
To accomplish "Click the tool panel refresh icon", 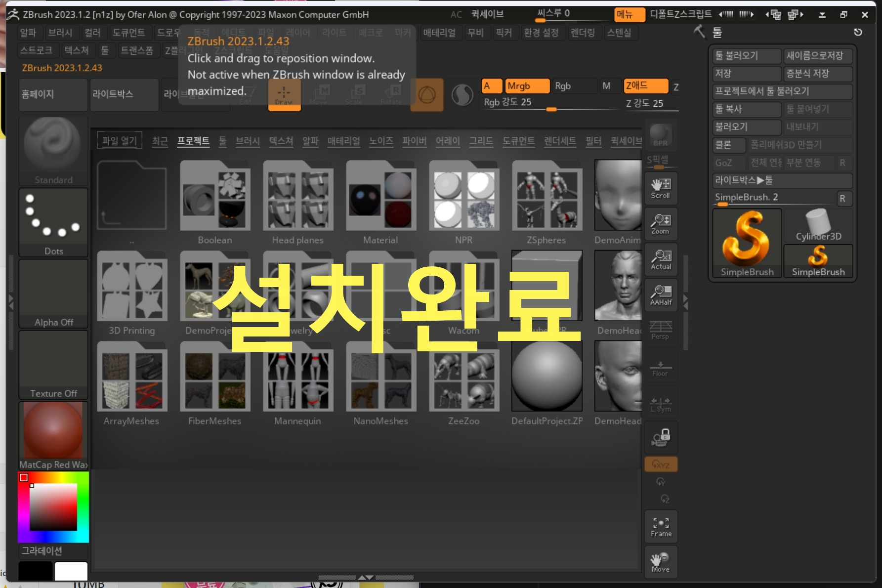I will (x=858, y=32).
